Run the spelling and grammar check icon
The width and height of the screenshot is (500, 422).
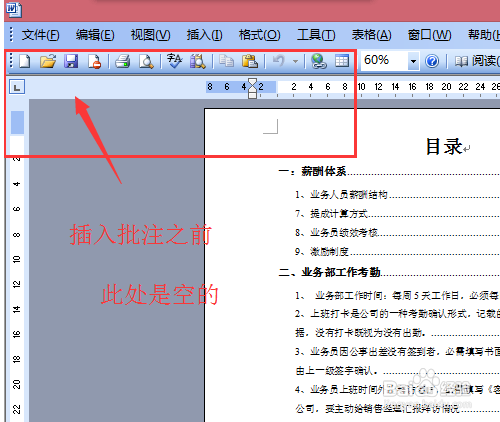click(x=175, y=61)
